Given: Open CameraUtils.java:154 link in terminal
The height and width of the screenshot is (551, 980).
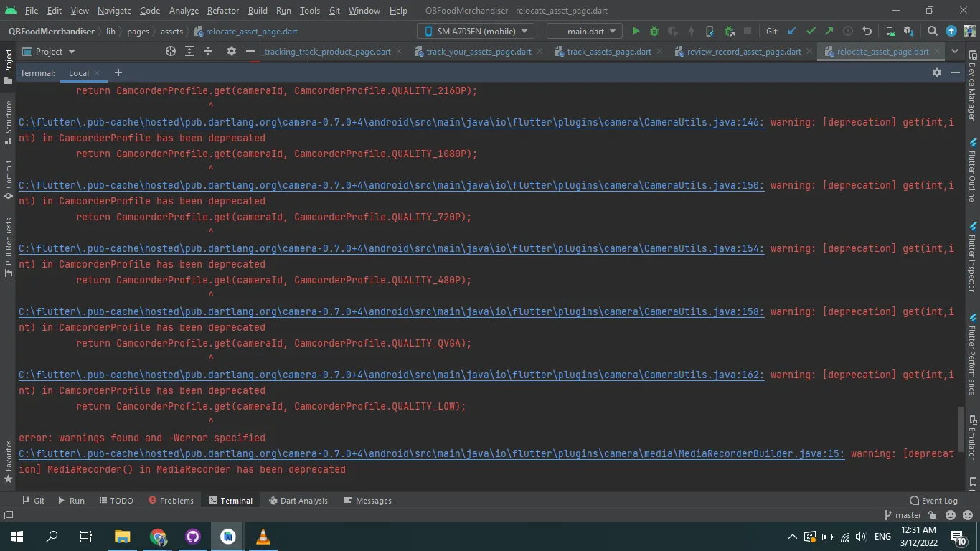Looking at the screenshot, I should [x=392, y=248].
